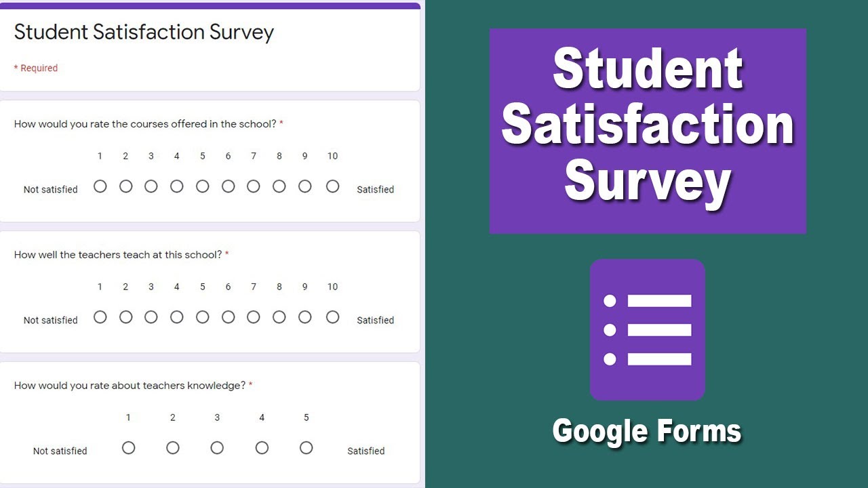Rate teachers knowledge as 1
Image resolution: width=868 pixels, height=488 pixels.
[128, 448]
